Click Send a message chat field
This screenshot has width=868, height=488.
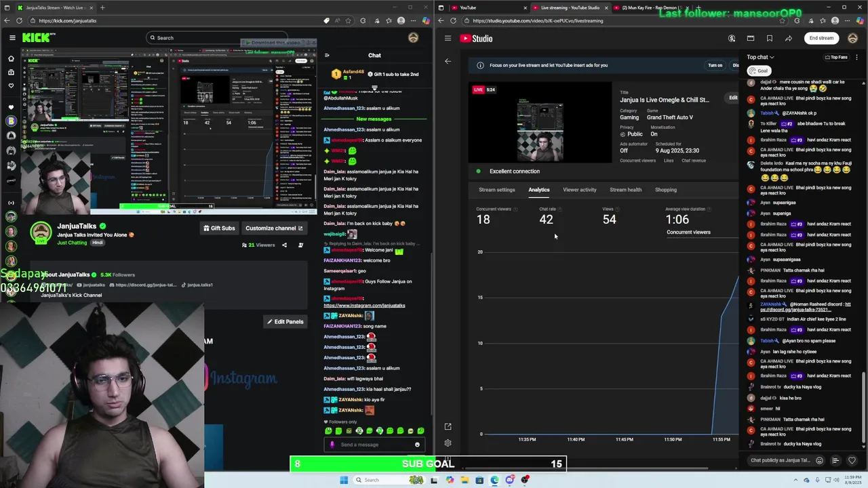click(374, 445)
